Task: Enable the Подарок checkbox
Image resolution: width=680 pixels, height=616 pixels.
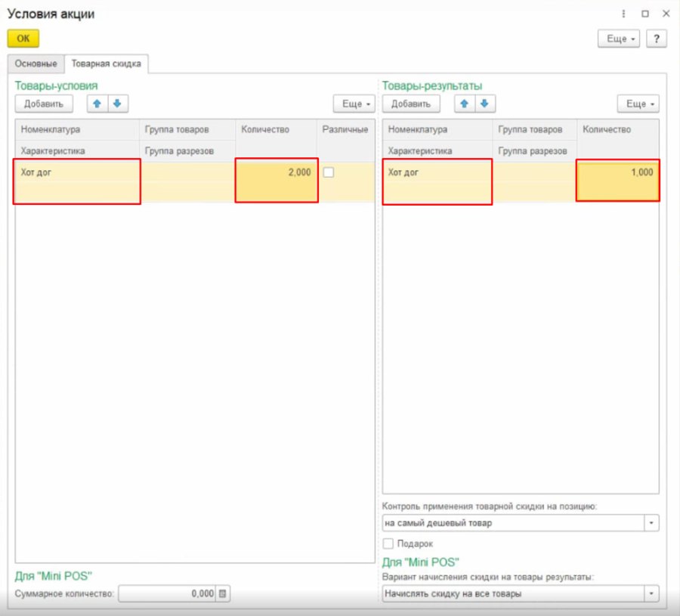Action: [x=388, y=543]
